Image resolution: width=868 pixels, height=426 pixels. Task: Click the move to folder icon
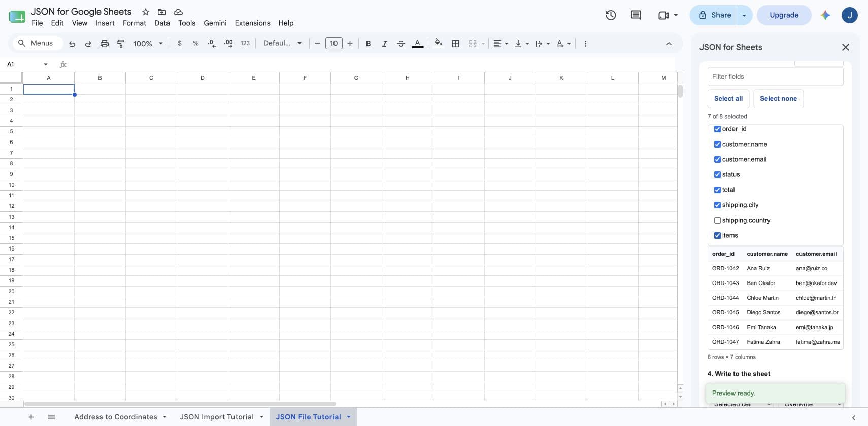click(162, 12)
